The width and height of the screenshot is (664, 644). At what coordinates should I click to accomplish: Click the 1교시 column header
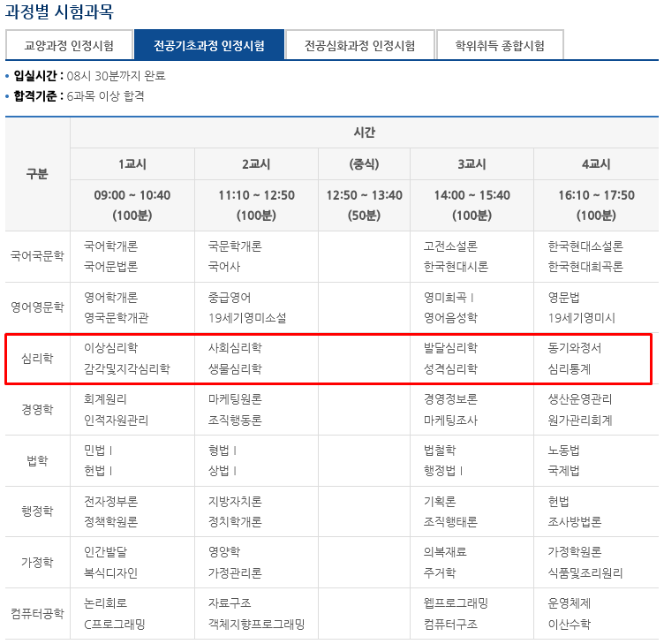(x=132, y=164)
